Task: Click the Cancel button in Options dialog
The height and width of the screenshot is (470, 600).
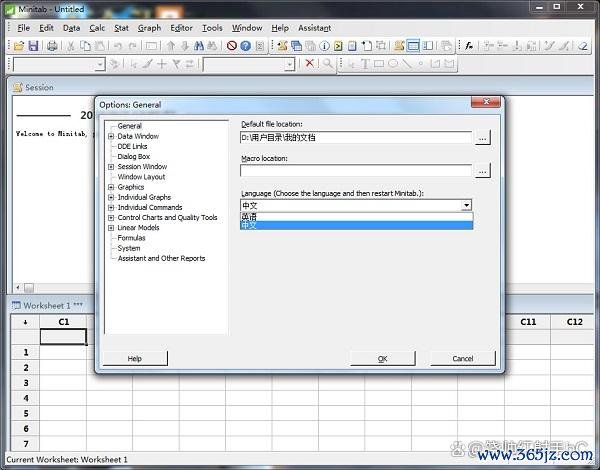Action: tap(463, 359)
